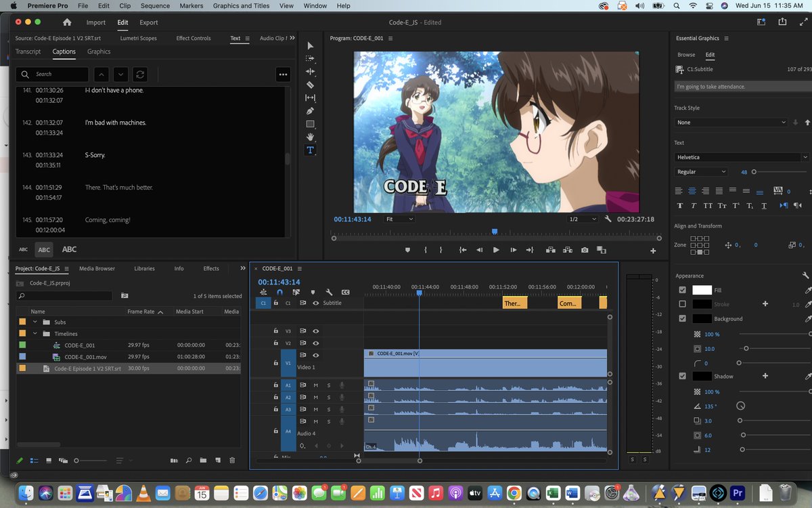Switch to Browse tab in Essential Graphics
The height and width of the screenshot is (508, 812).
coord(686,55)
